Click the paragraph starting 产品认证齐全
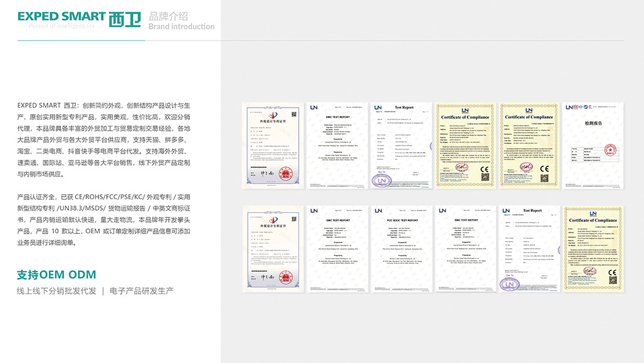The width and height of the screenshot is (644, 363). pyautogui.click(x=104, y=220)
